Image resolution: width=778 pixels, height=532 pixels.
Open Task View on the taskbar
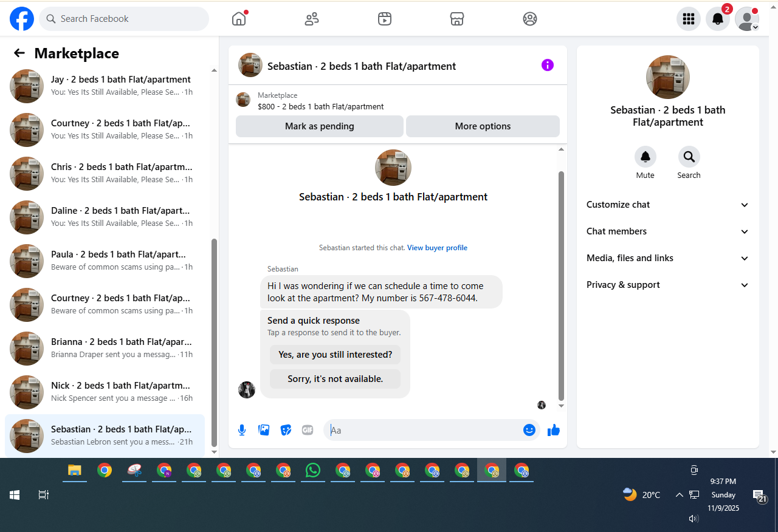click(44, 495)
